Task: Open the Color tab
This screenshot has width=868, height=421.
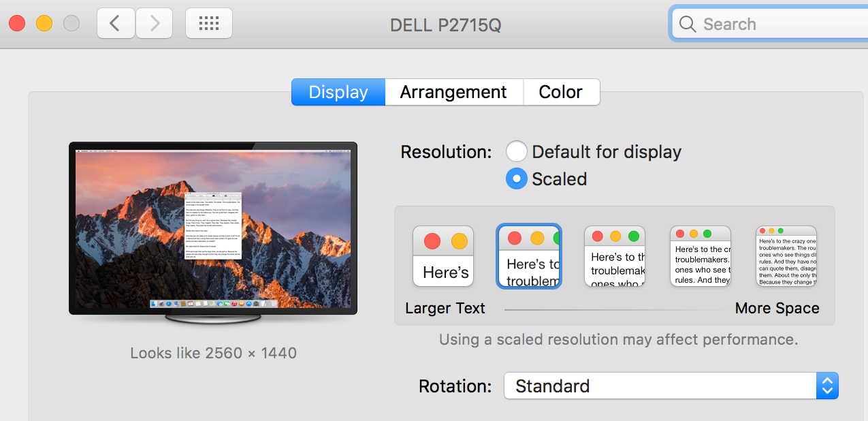Action: 562,92
